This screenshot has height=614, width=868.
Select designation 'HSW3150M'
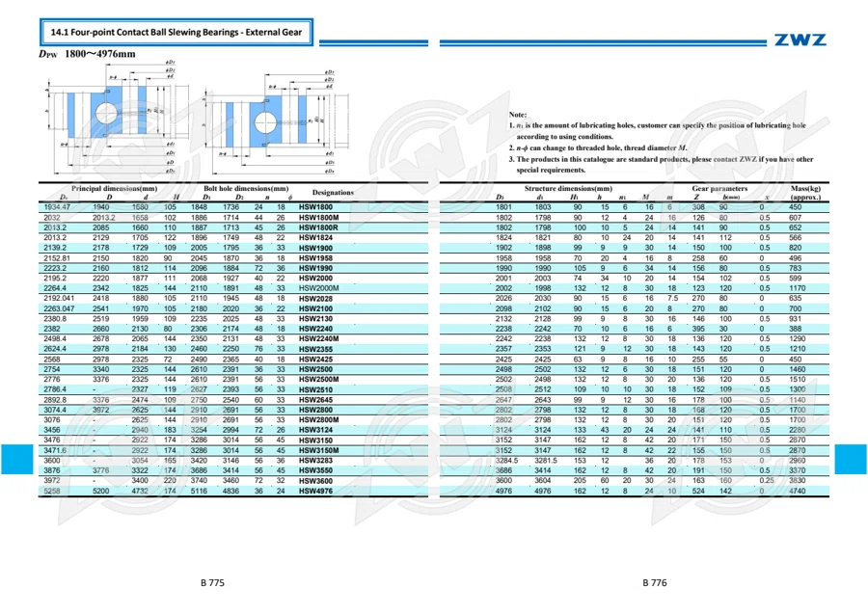pos(319,450)
